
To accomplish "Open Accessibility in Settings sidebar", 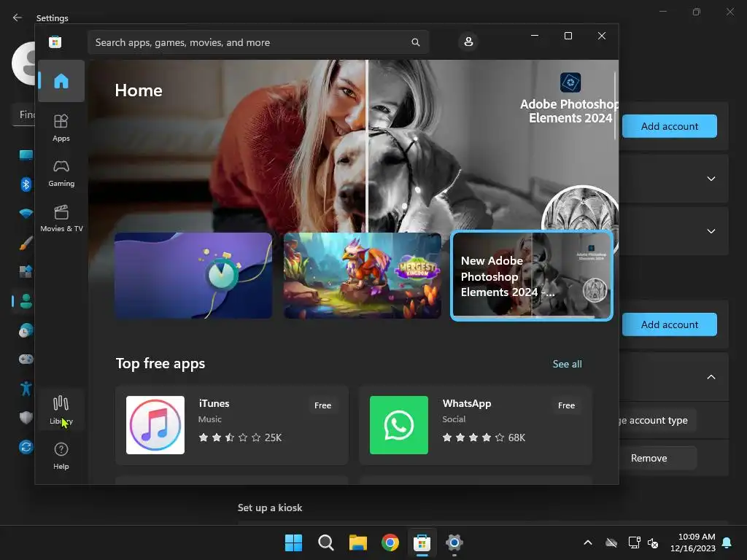I will coord(26,389).
